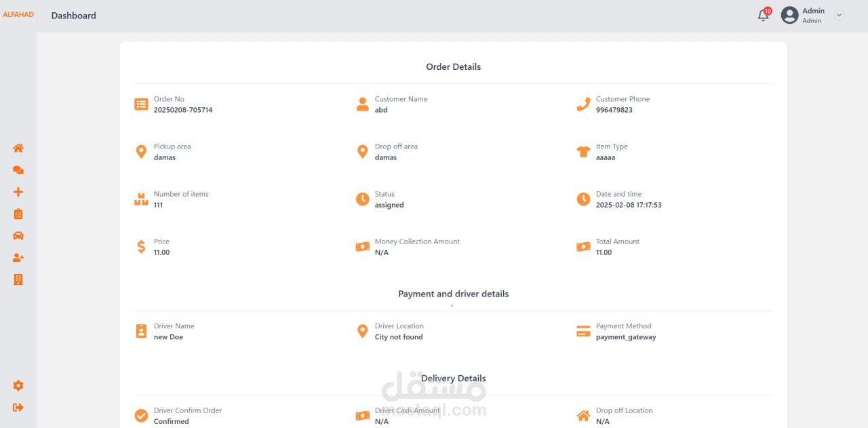Screen dimensions: 868x428
Task: Open the clipboard orders sidebar icon
Action: point(18,214)
